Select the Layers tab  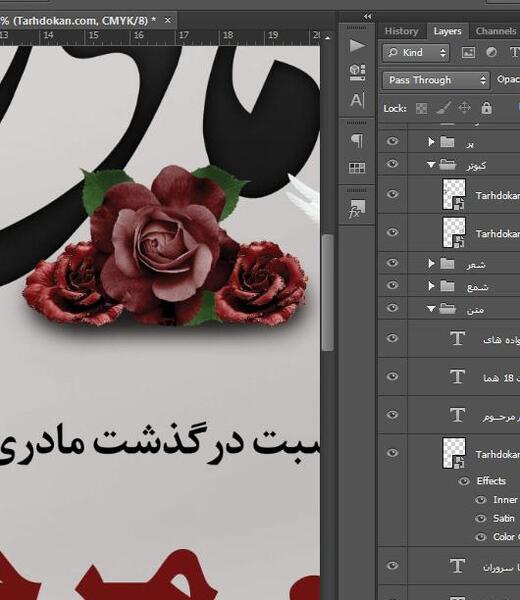447,31
